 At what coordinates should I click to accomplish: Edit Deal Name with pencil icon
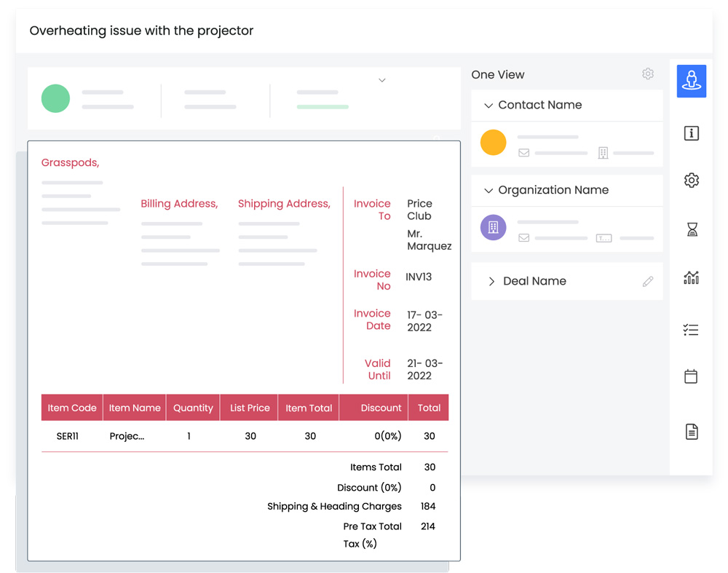click(x=647, y=282)
